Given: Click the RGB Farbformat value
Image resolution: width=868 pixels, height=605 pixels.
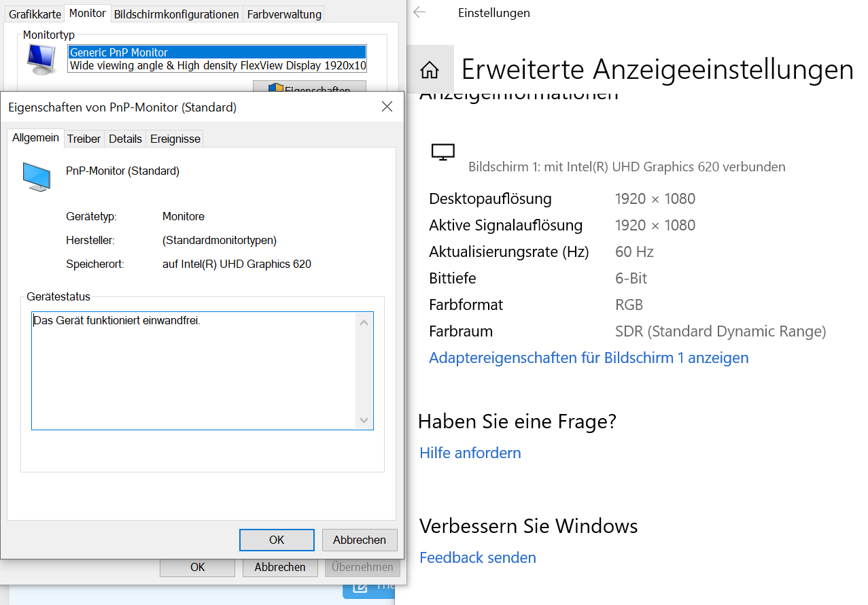Looking at the screenshot, I should (629, 305).
